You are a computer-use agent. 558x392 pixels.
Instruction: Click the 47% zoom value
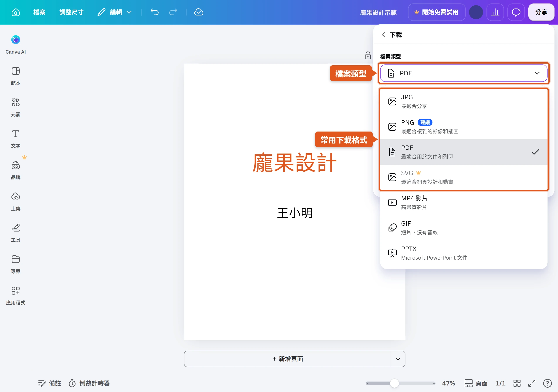448,383
